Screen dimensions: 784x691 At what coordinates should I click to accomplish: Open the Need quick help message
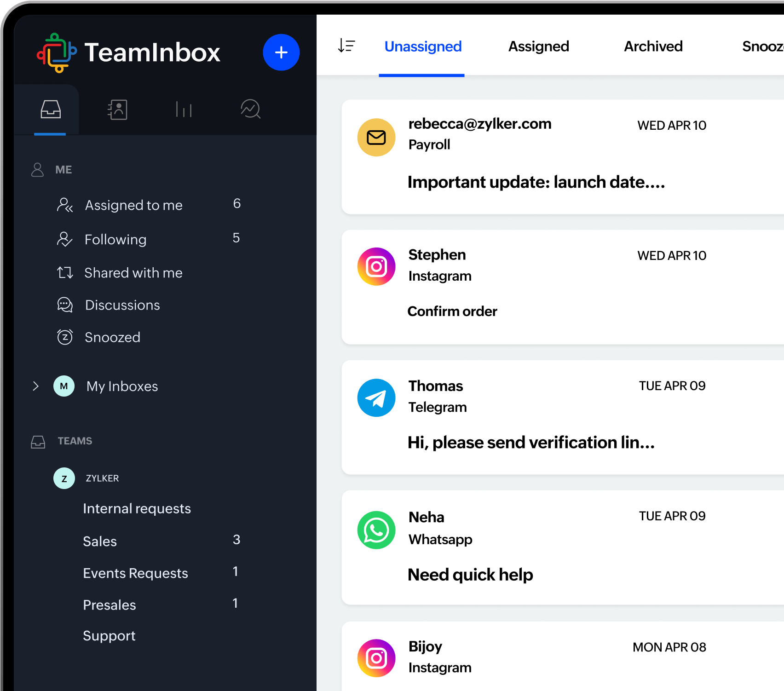[470, 575]
